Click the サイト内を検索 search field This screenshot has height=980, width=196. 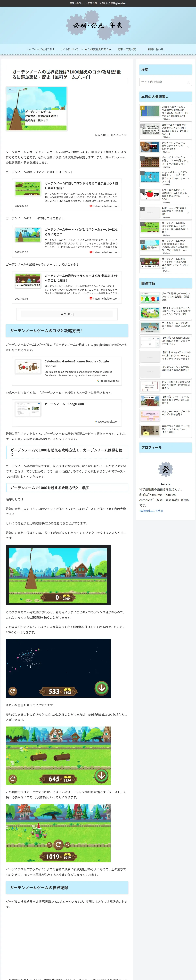(166, 82)
